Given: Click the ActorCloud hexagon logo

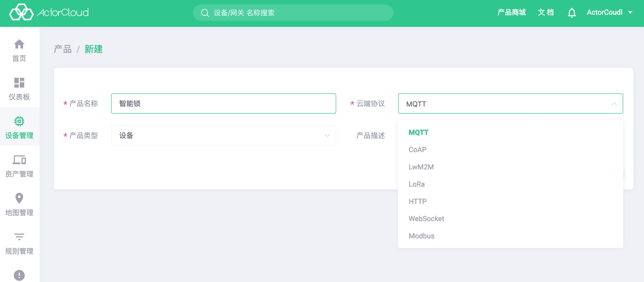Looking at the screenshot, I should 22,12.
